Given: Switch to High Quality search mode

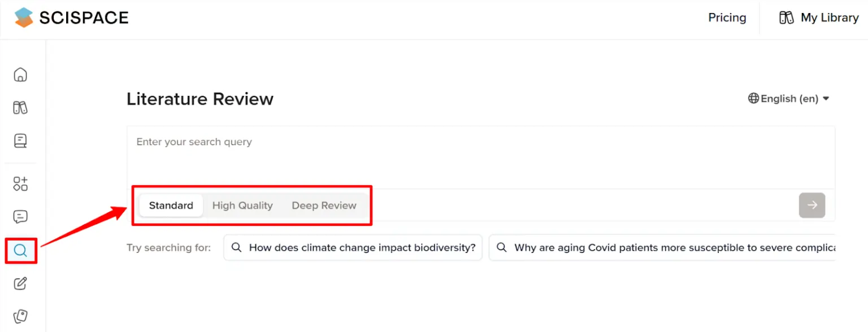Looking at the screenshot, I should click(x=242, y=205).
